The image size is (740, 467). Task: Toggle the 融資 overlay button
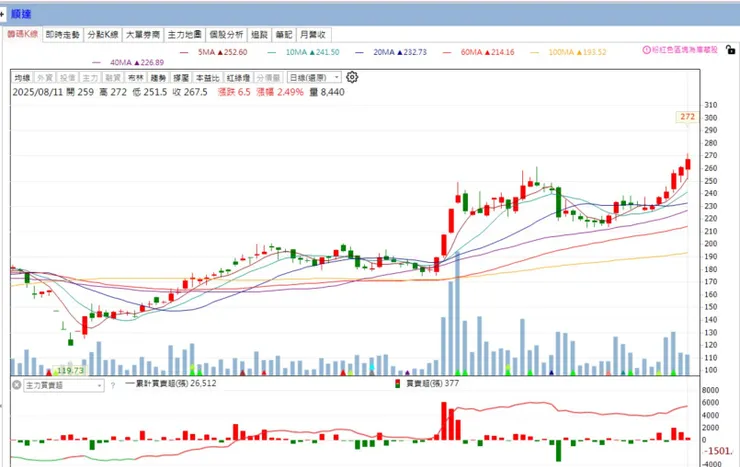pyautogui.click(x=113, y=77)
